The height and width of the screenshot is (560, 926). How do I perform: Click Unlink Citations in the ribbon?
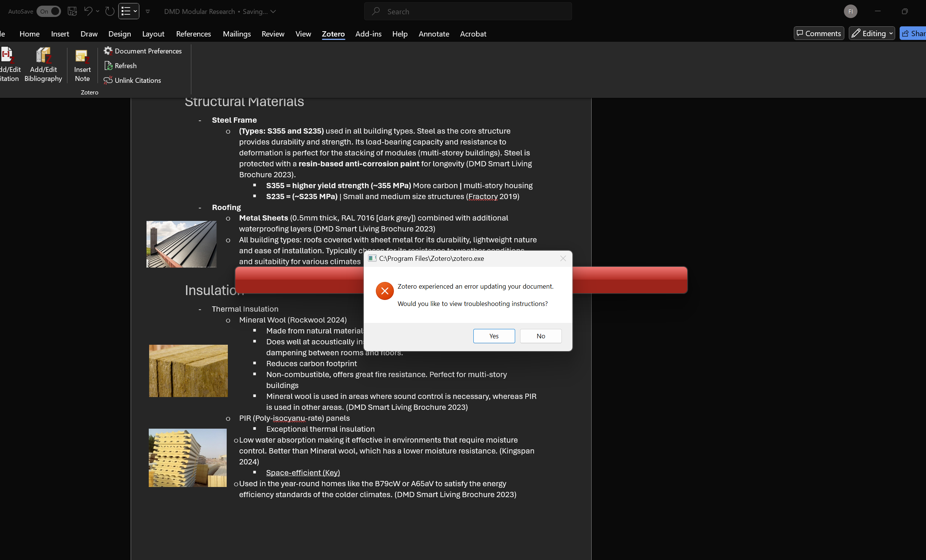click(132, 80)
